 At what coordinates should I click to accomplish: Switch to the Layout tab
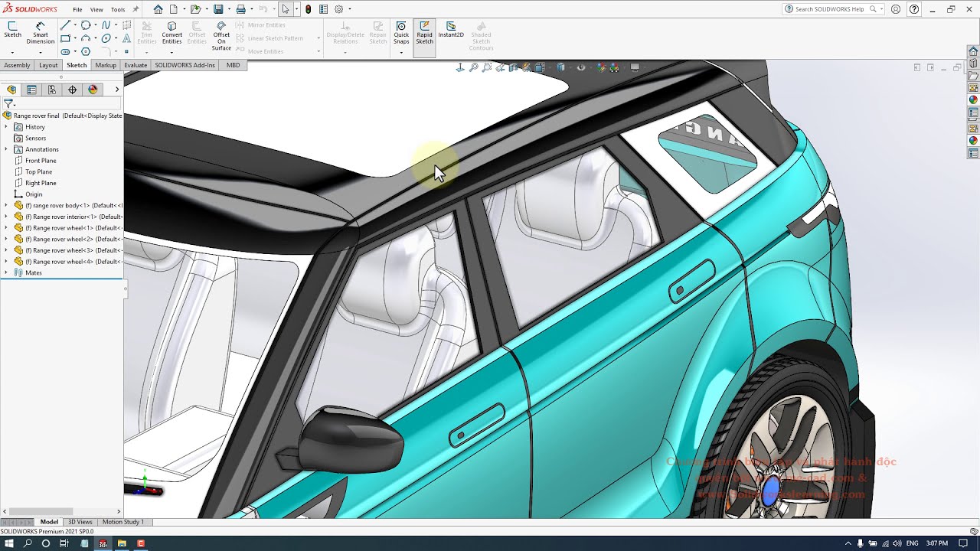(x=48, y=65)
